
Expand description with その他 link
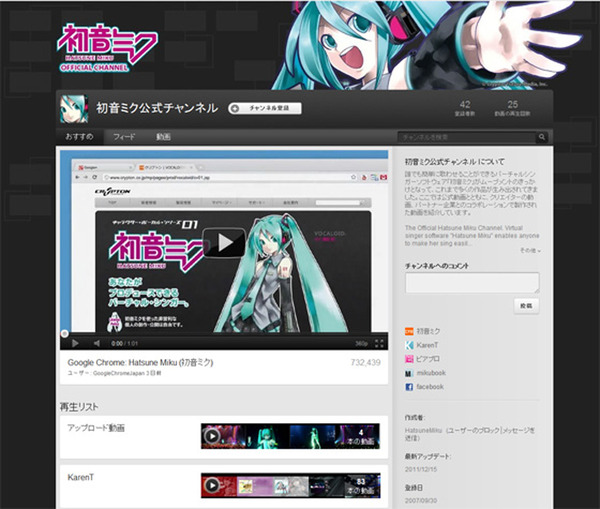coord(530,250)
